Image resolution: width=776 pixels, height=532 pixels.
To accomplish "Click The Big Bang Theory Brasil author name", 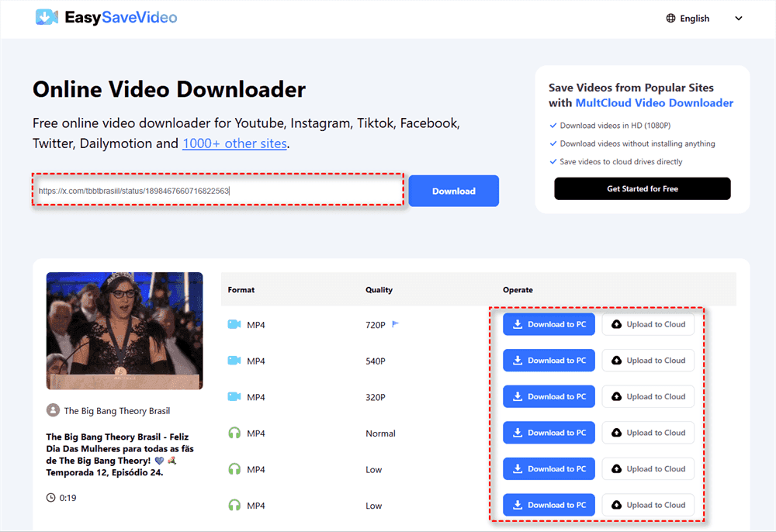I will [117, 411].
